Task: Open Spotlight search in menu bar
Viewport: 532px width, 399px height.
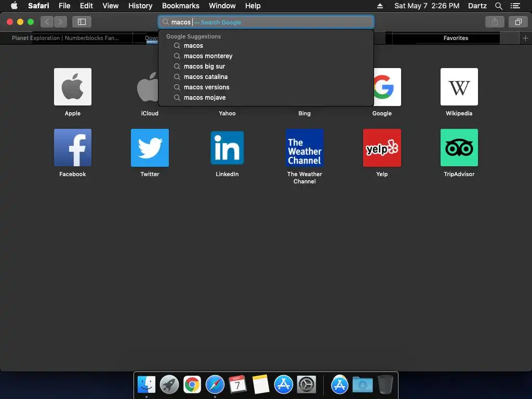Action: (498, 6)
